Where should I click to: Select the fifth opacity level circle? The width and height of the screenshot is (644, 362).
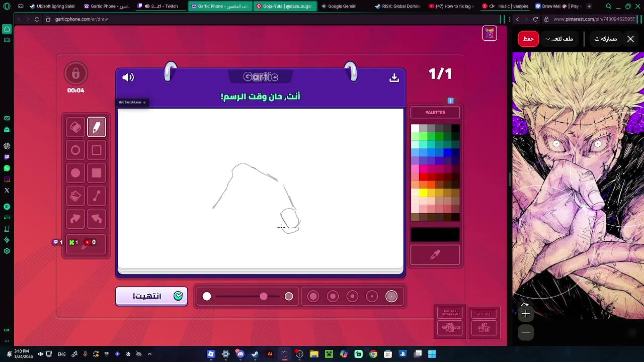point(391,297)
